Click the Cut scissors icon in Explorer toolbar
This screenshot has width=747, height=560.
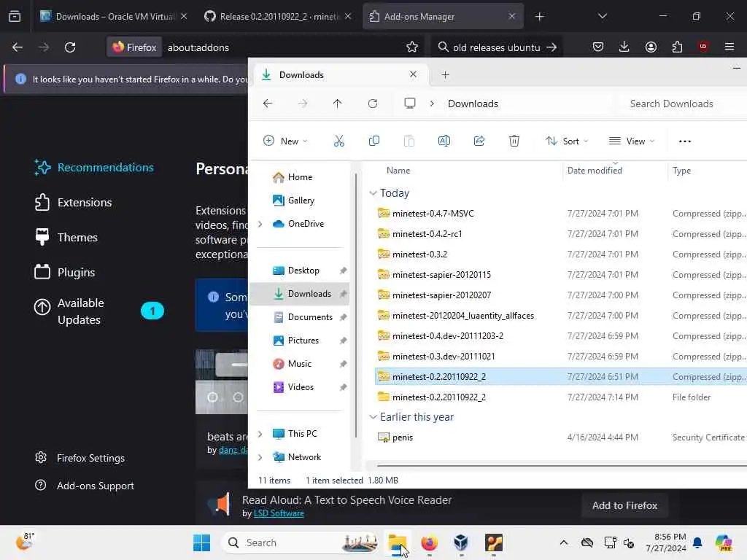point(338,141)
